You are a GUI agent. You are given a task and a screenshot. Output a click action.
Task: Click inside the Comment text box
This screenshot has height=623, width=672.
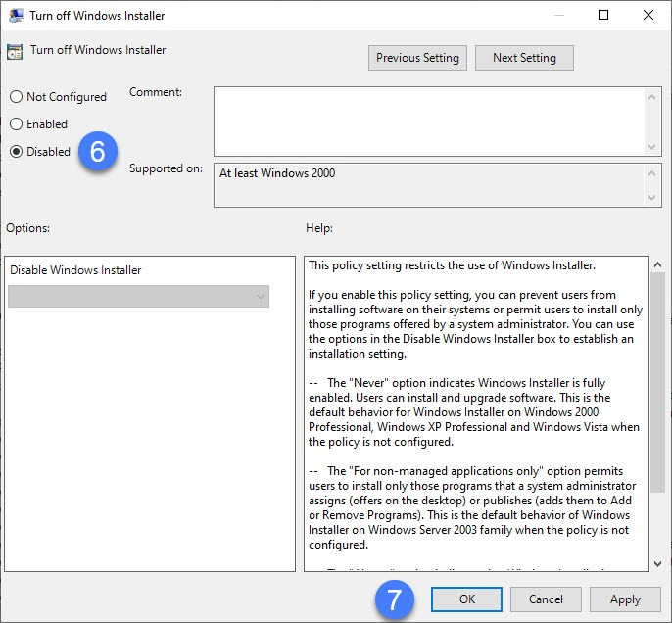(429, 121)
